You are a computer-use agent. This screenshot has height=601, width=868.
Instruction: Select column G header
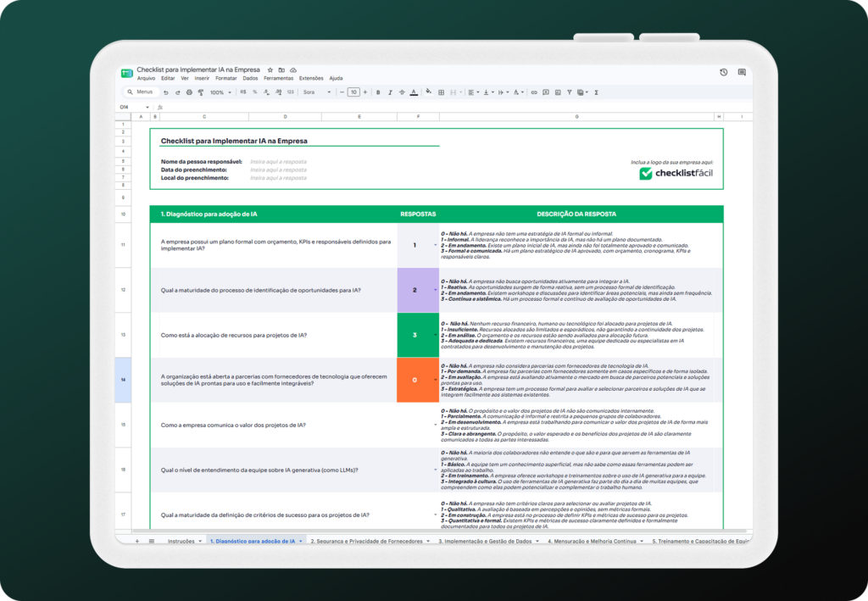[x=576, y=117]
